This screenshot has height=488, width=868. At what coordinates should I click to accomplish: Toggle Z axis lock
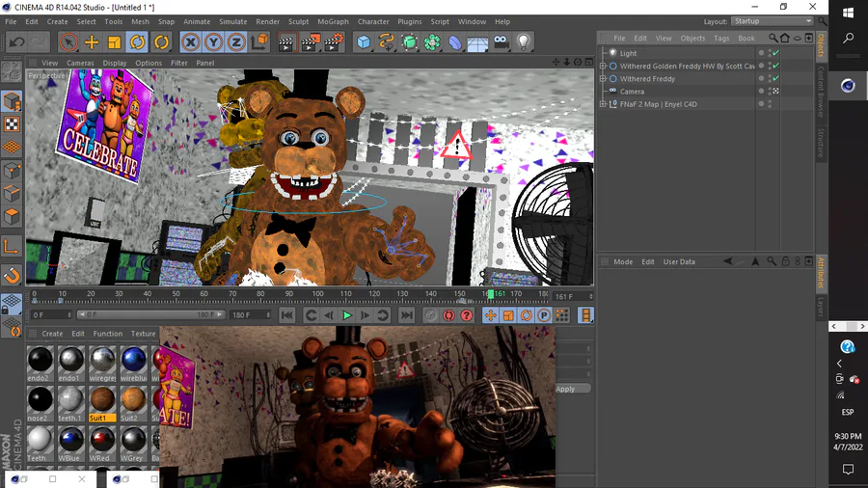click(236, 42)
